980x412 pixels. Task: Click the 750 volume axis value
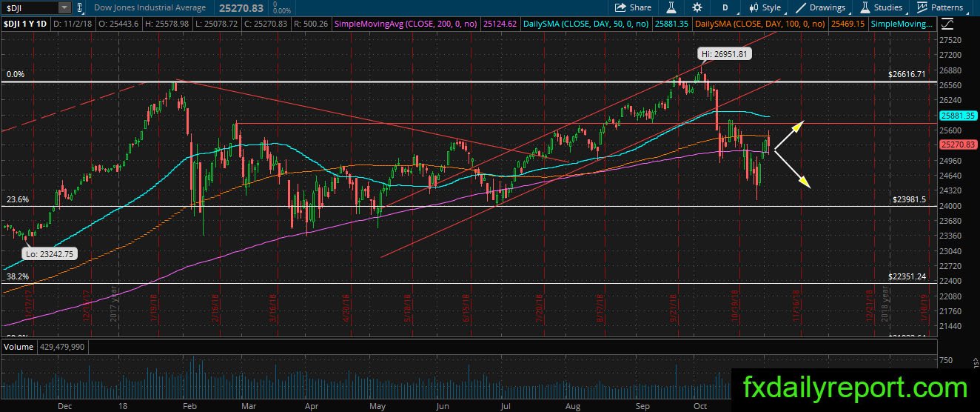946,360
